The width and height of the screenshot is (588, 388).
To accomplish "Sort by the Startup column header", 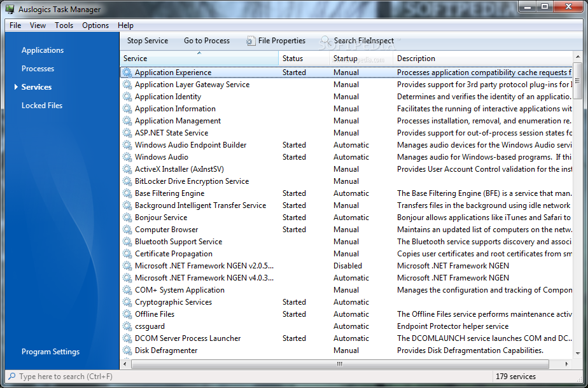I will coord(361,59).
